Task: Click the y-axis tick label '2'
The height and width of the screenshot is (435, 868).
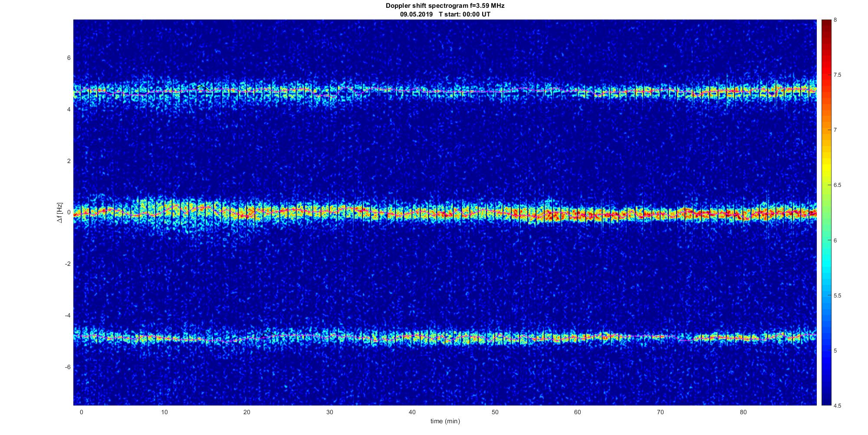Action: (x=69, y=161)
